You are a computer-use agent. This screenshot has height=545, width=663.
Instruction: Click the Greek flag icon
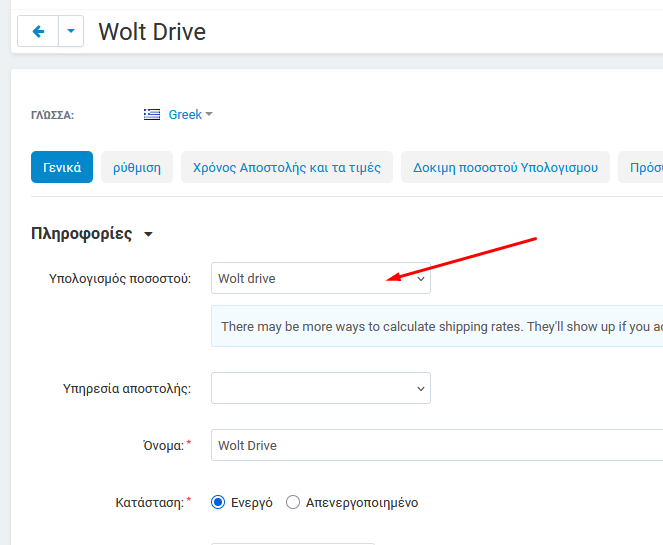[152, 115]
